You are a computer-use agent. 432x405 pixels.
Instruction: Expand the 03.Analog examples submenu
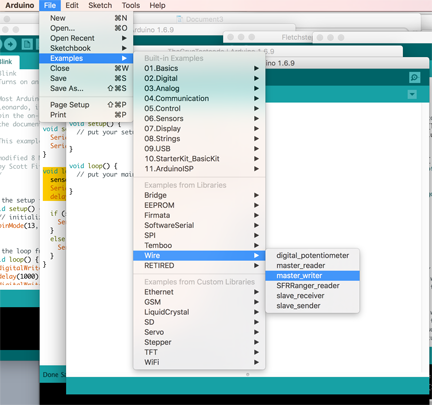pyautogui.click(x=199, y=88)
